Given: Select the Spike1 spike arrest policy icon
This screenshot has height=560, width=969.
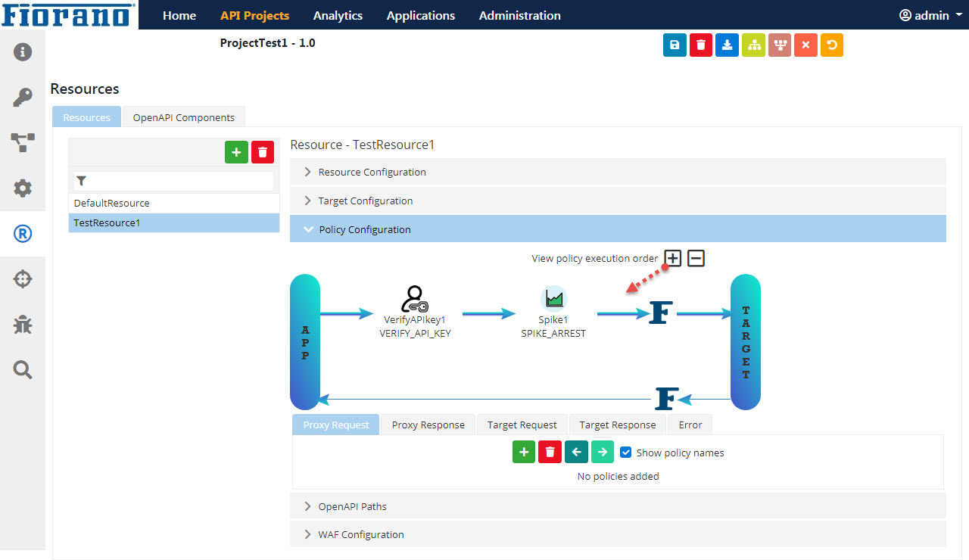Looking at the screenshot, I should [x=553, y=298].
